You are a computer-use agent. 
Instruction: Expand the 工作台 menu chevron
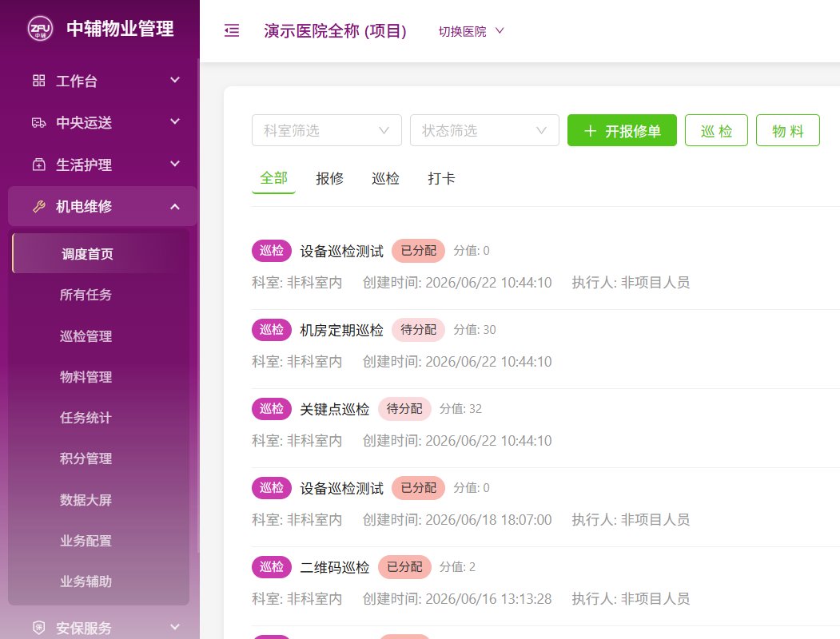(175, 81)
